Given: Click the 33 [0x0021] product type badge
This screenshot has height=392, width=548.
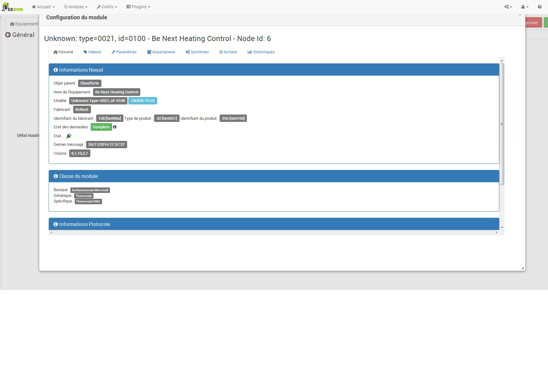Looking at the screenshot, I should click(167, 118).
